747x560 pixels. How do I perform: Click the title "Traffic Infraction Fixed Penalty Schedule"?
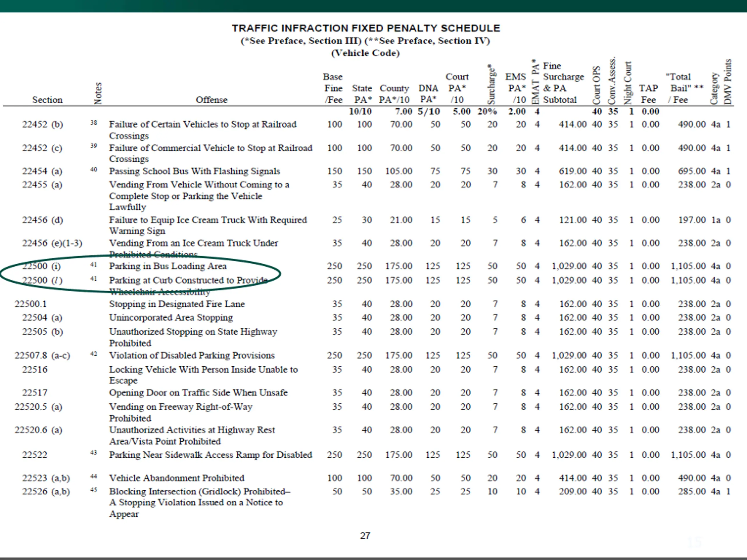coord(366,28)
